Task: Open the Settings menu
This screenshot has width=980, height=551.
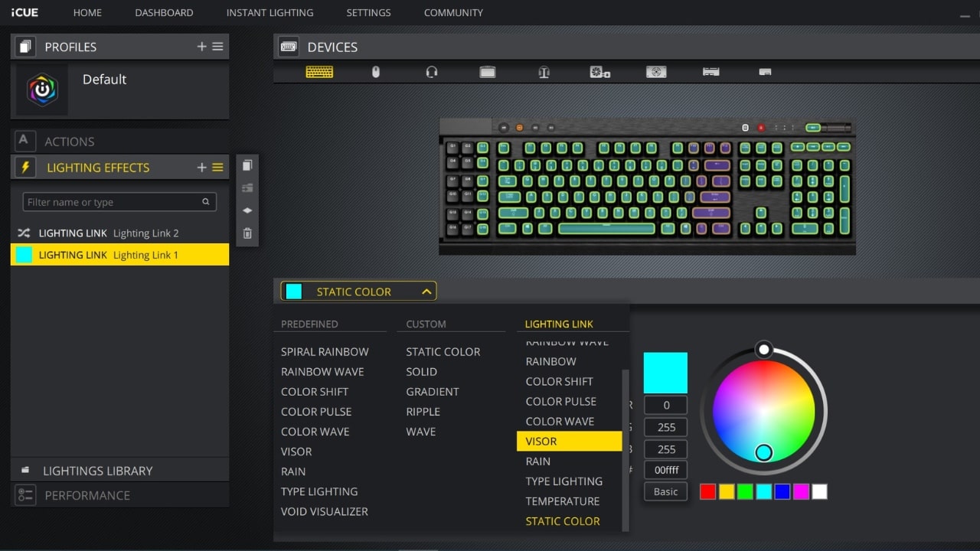Action: [368, 12]
